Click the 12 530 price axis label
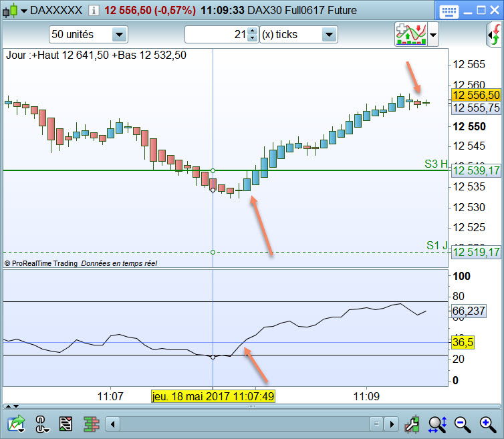504x439 pixels. point(469,207)
